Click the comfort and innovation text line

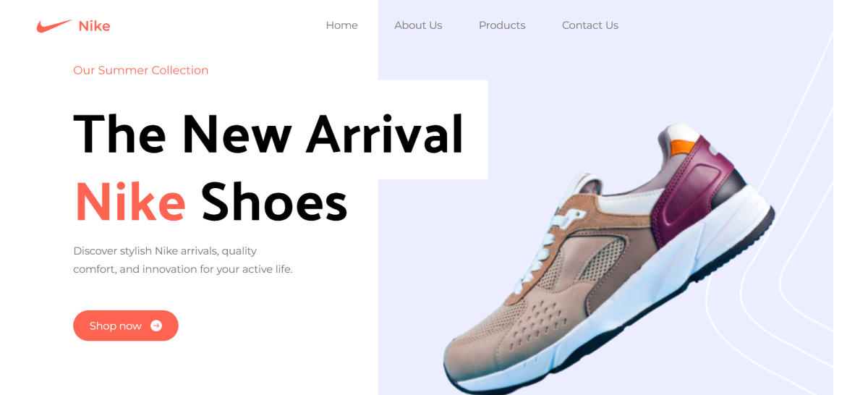point(183,269)
